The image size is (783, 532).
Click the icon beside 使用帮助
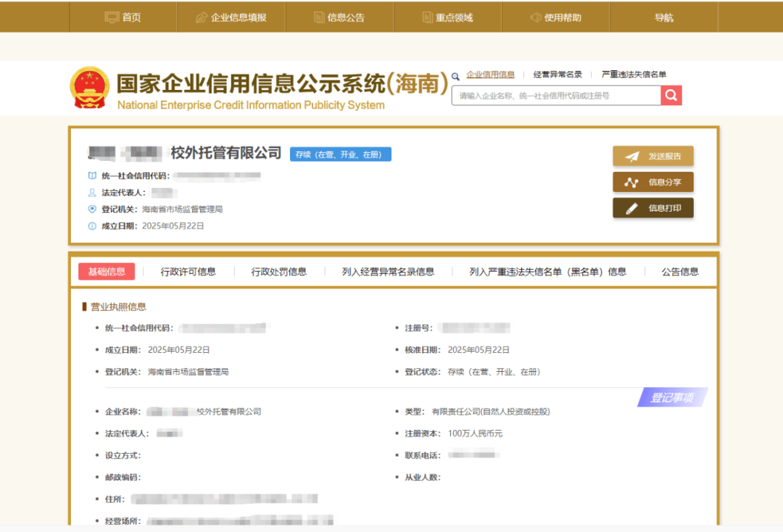pos(536,17)
